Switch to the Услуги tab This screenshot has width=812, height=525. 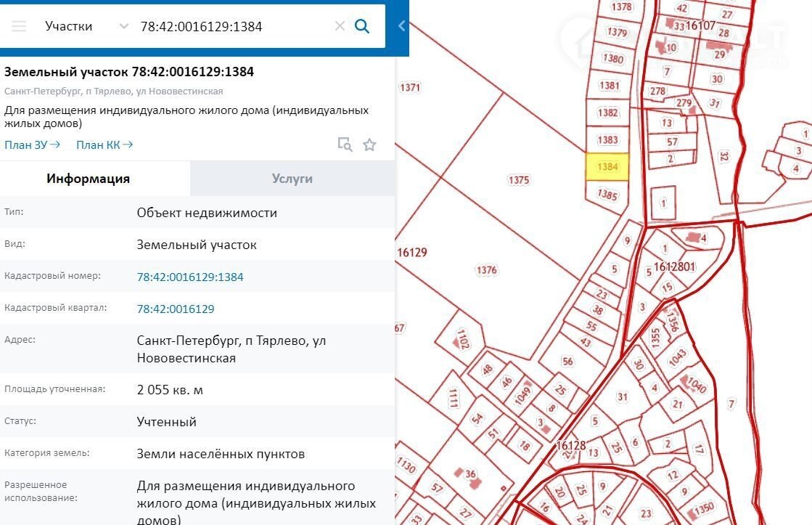292,179
